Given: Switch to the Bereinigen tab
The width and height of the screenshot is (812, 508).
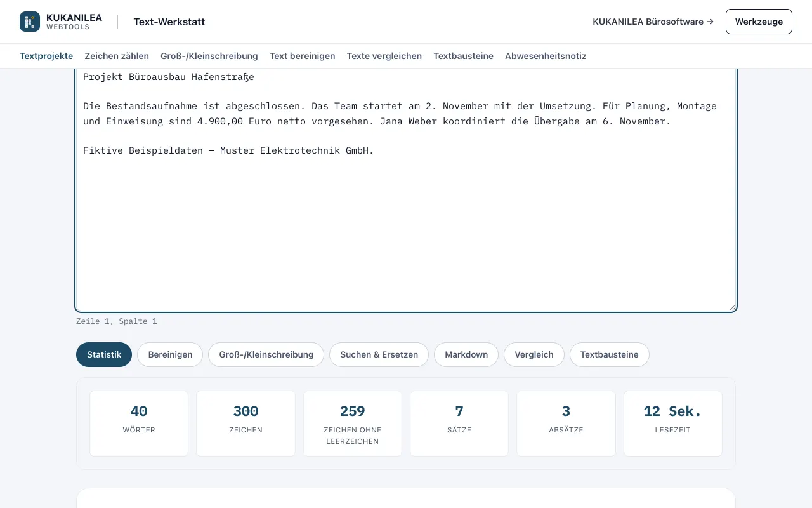Looking at the screenshot, I should (x=170, y=354).
